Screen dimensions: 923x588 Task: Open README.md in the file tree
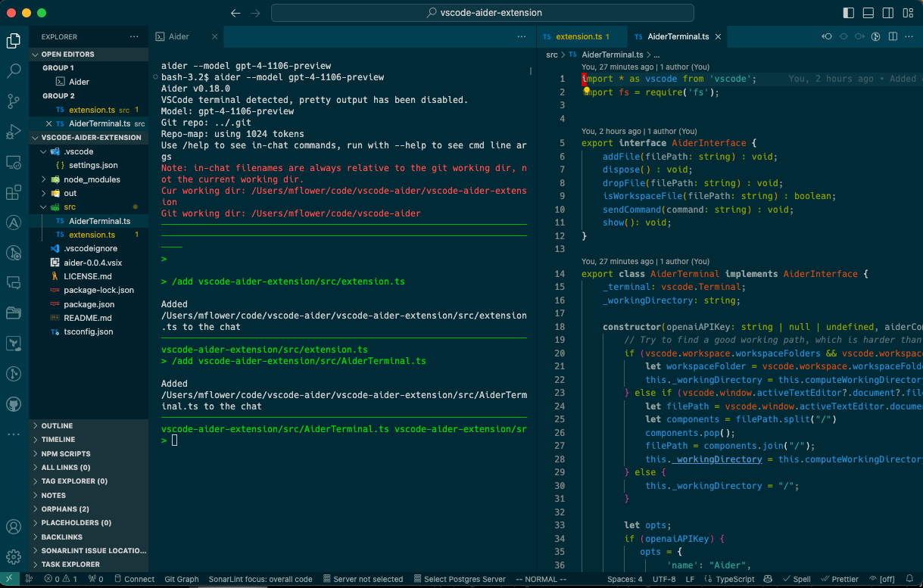coord(89,318)
